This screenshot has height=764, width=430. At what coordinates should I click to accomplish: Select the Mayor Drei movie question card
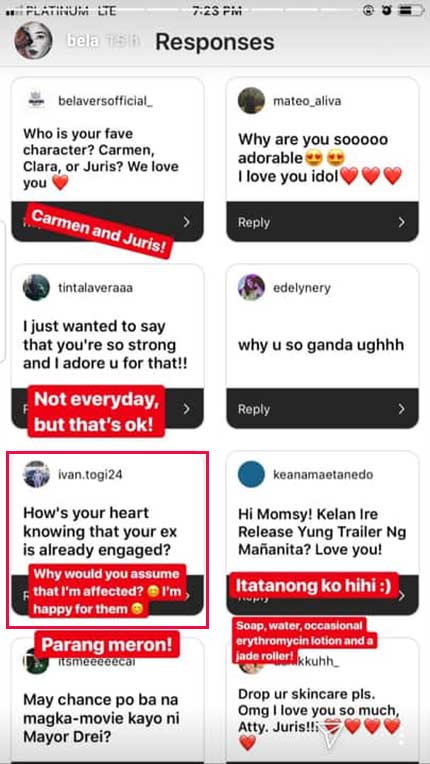click(108, 701)
